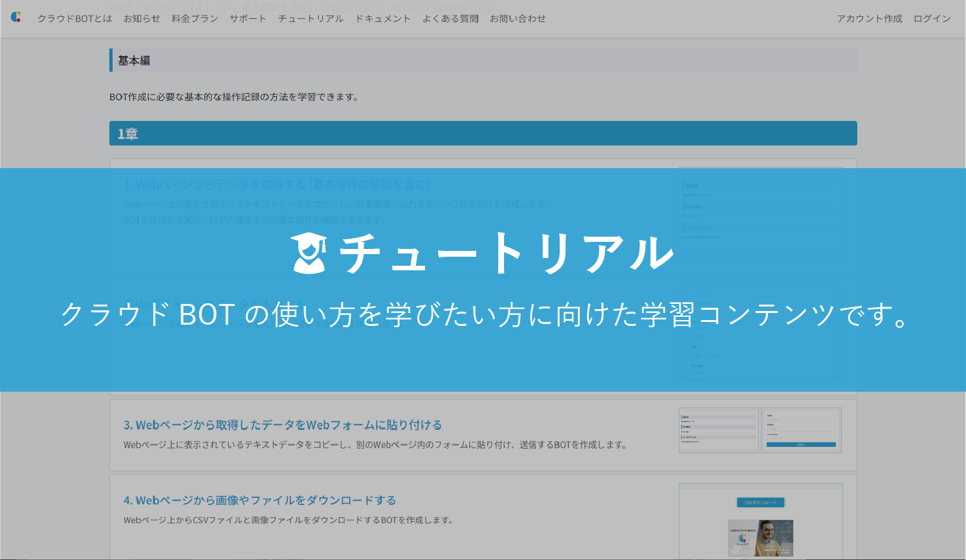Image resolution: width=966 pixels, height=560 pixels.
Task: Click the アカウント作成 link
Action: [x=870, y=19]
